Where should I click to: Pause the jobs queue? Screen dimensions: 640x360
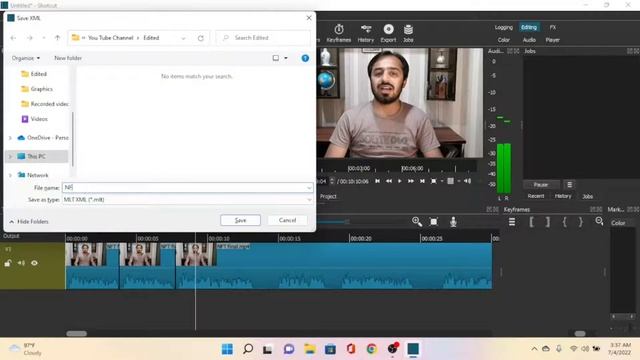coord(541,184)
